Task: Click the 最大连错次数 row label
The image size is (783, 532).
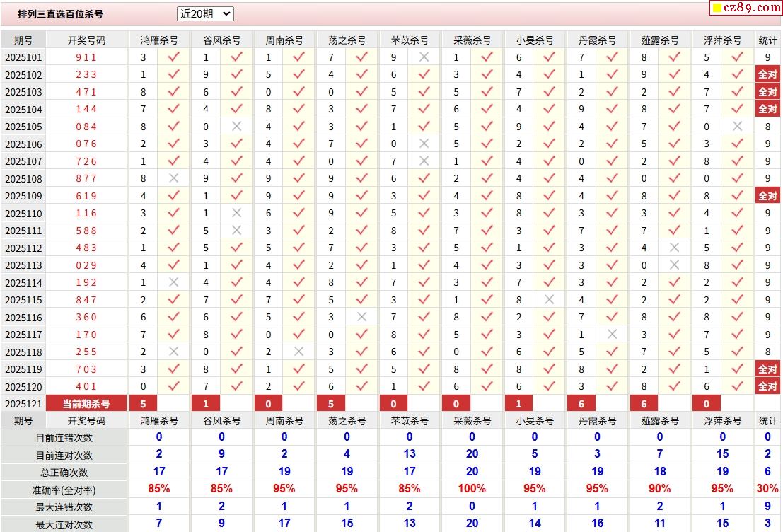Action: (x=64, y=507)
